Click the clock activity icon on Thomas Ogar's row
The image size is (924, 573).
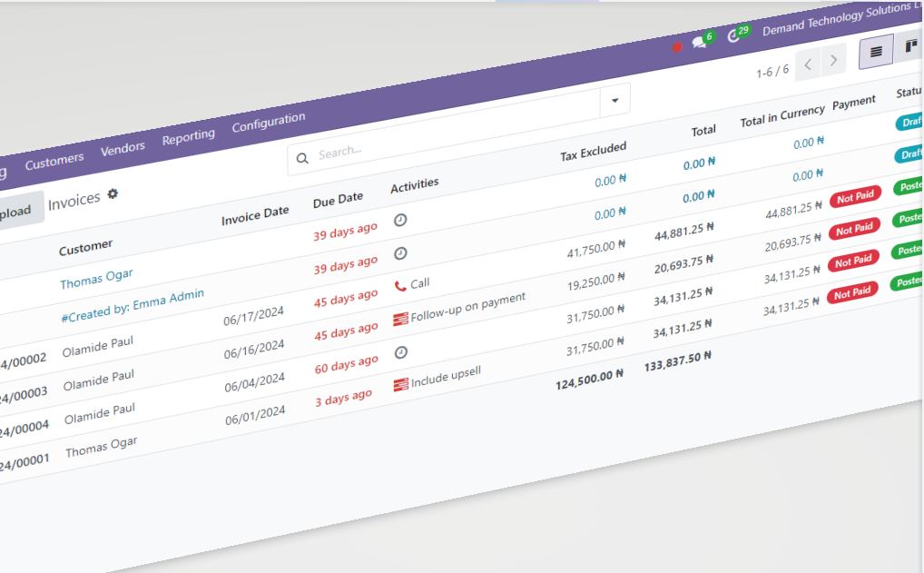[x=399, y=219]
